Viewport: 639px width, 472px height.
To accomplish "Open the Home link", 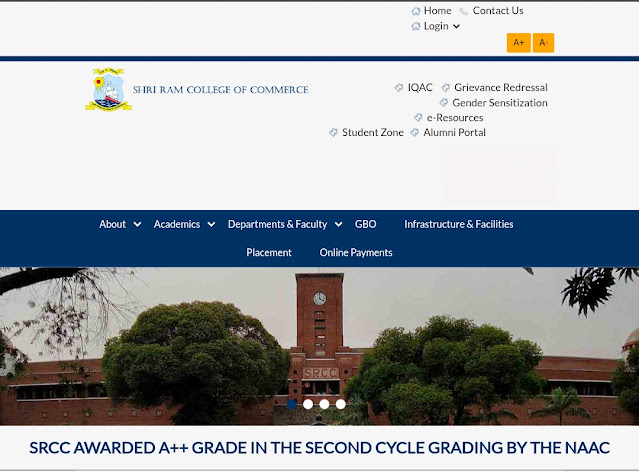I will [437, 11].
